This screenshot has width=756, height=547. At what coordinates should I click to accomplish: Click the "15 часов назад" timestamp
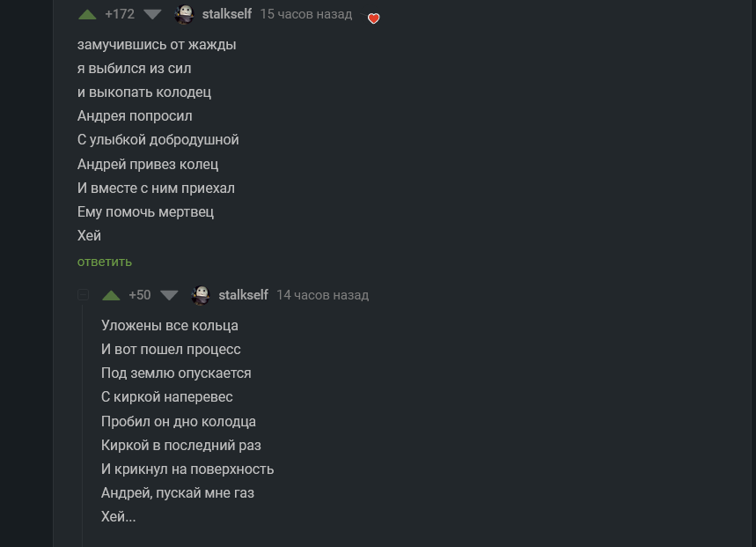(x=305, y=14)
